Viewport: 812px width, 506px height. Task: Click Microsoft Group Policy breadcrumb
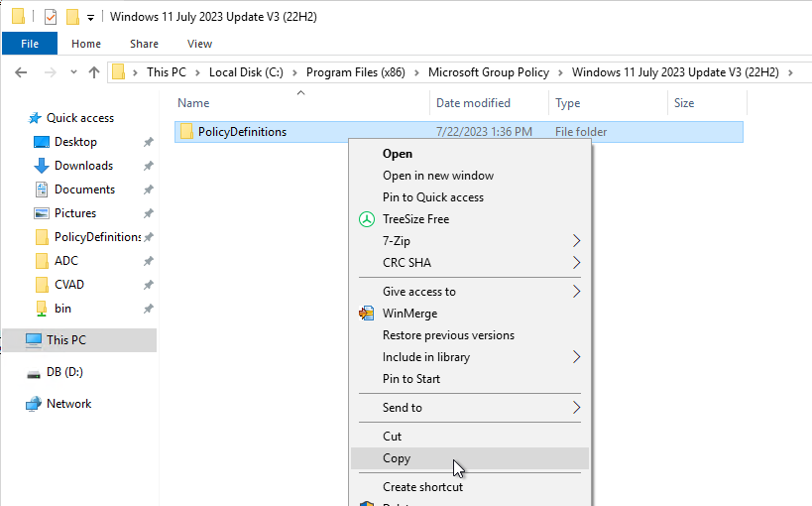489,72
